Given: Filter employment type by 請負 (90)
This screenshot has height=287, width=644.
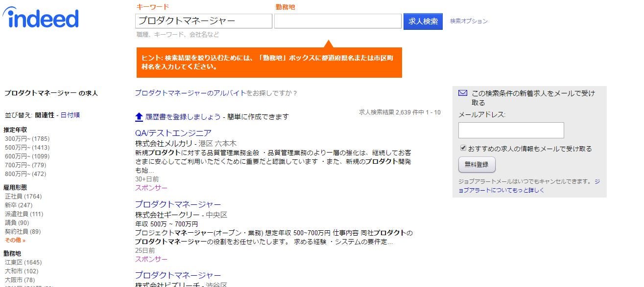Looking at the screenshot, I should (x=17, y=223).
